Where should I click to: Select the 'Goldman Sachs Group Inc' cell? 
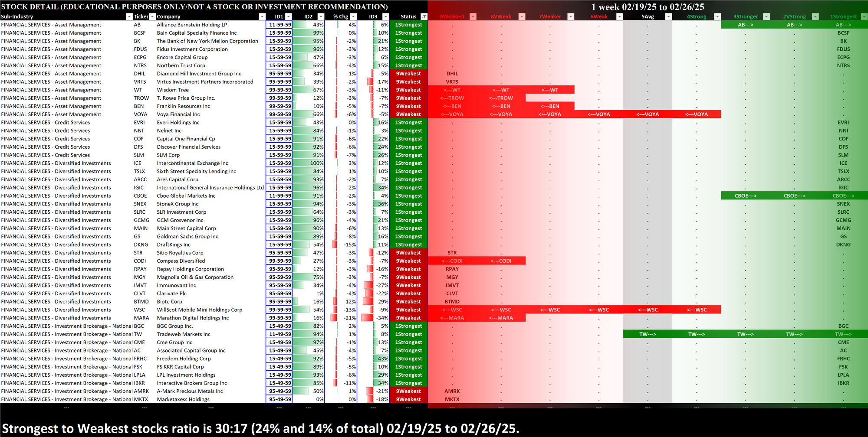click(x=210, y=236)
